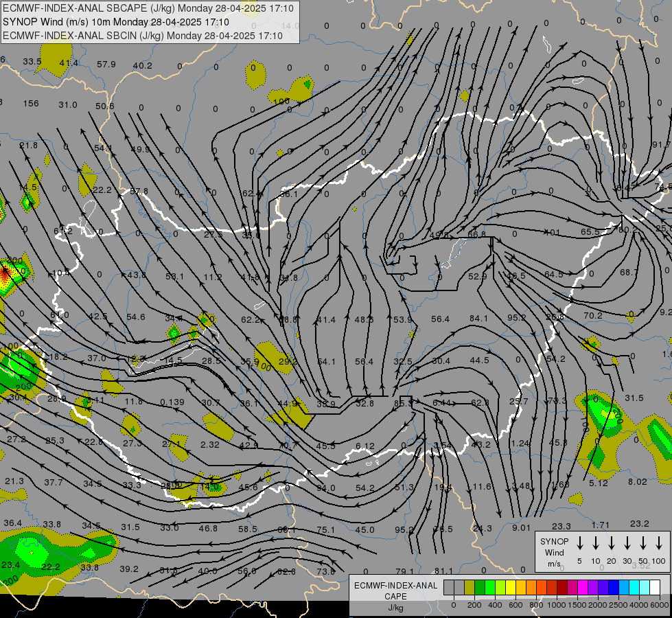
Task: Click the 'ECMWF-INDEX-ANAL CAPE J/kg' legend label
Action: [395, 596]
